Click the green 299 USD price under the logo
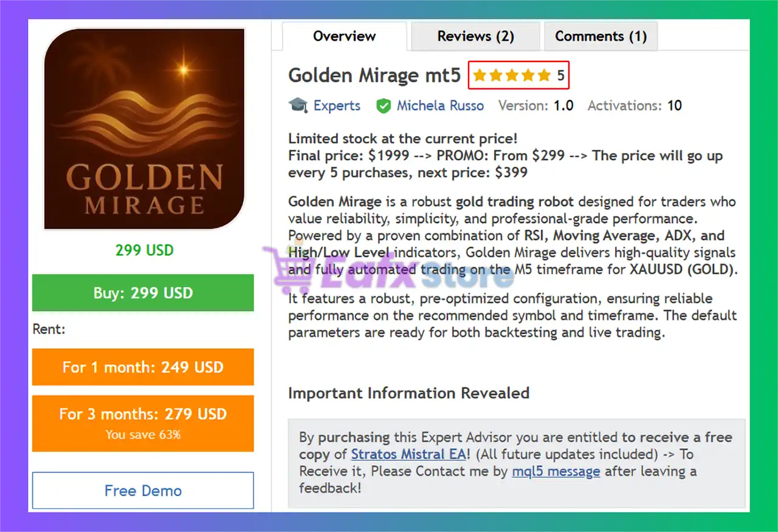This screenshot has height=532, width=778. pyautogui.click(x=144, y=250)
